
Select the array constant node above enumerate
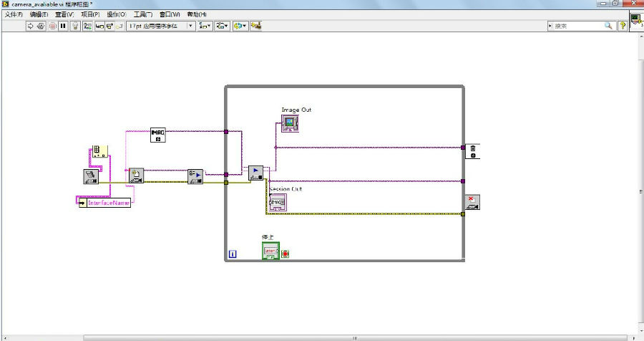100,151
